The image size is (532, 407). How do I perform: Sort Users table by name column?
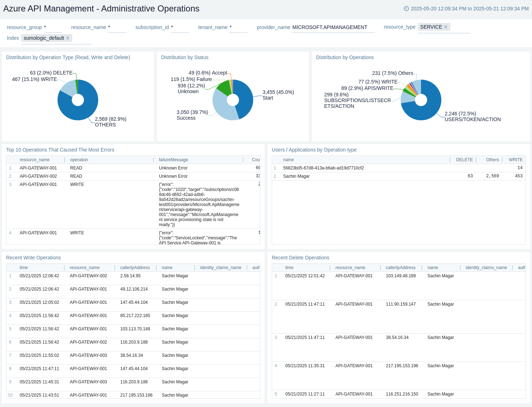click(289, 160)
